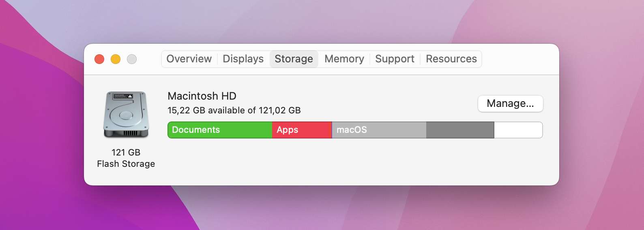Switch to the Overview tab
644x230 pixels.
(x=189, y=59)
